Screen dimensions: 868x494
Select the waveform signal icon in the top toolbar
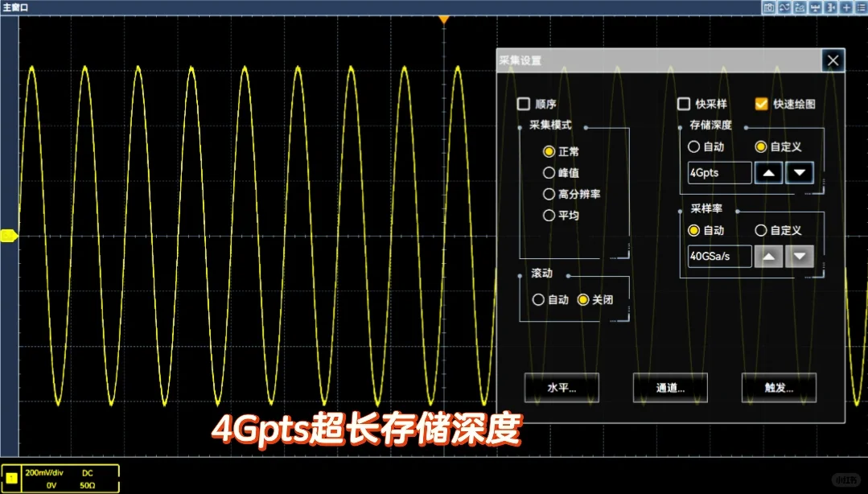[x=784, y=7]
